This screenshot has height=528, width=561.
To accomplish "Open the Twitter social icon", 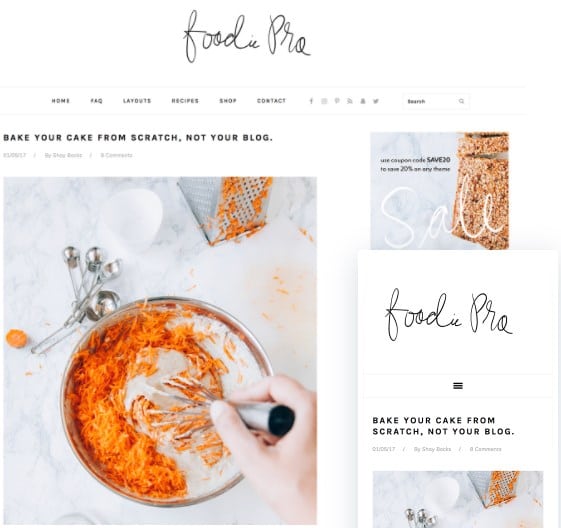I will 376,101.
